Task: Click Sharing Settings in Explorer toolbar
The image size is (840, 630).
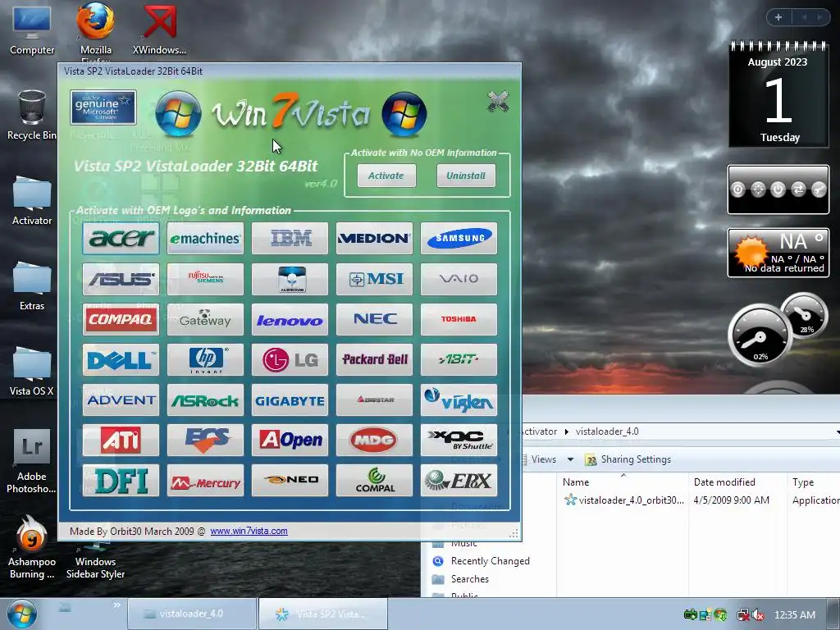Action: coord(628,459)
